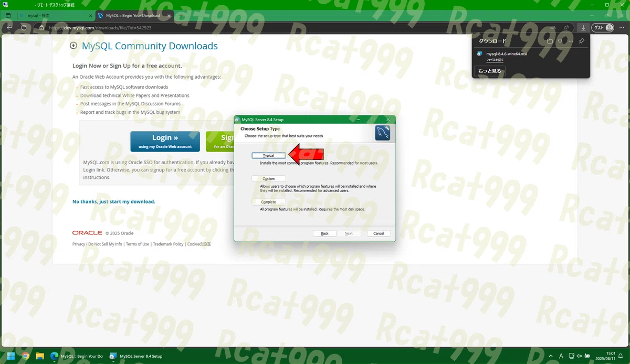Open the tab actions menu icon in Edge
The image size is (630, 364).
click(x=8, y=16)
